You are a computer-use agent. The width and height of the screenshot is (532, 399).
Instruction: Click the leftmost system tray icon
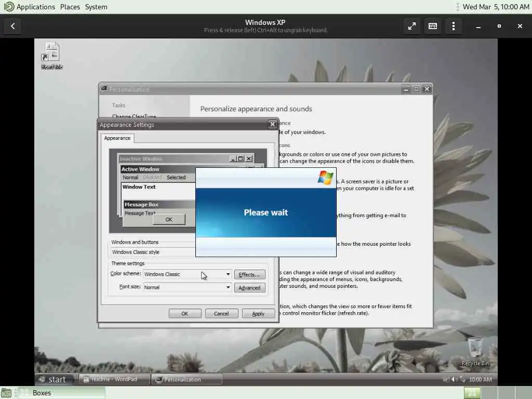tap(446, 379)
